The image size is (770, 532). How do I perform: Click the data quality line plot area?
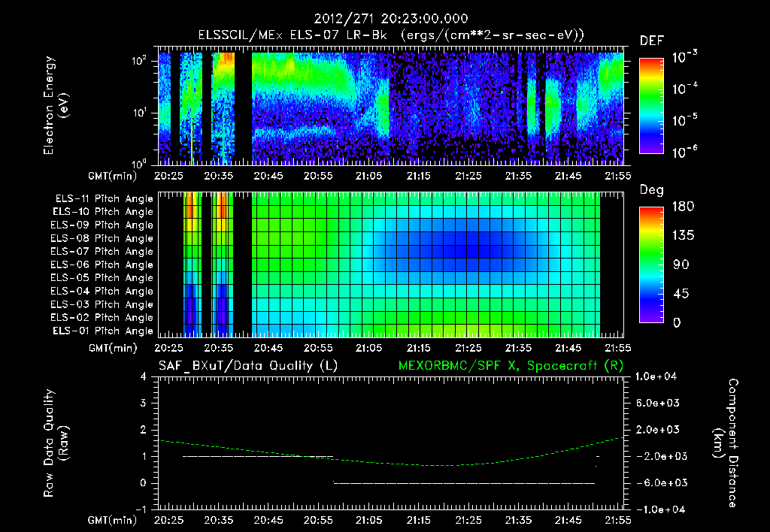point(391,443)
